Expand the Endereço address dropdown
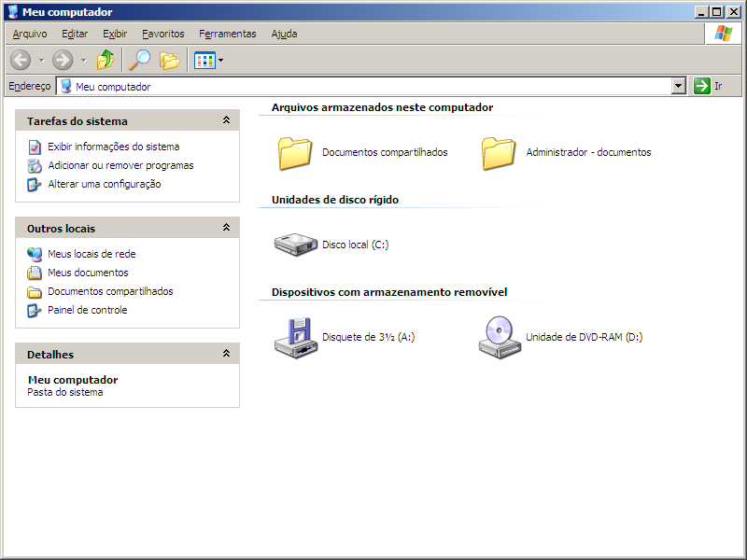The height and width of the screenshot is (560, 747). [679, 86]
